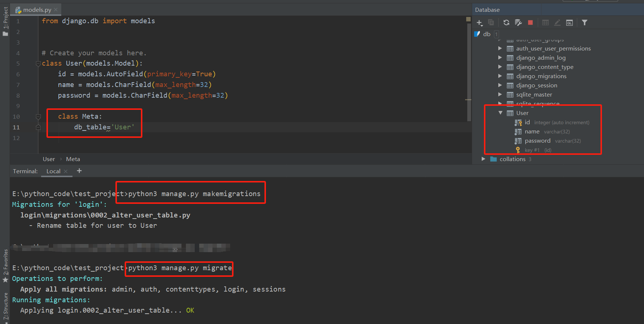Place cursor in db_table='User' line
This screenshot has height=324, width=644.
click(104, 127)
